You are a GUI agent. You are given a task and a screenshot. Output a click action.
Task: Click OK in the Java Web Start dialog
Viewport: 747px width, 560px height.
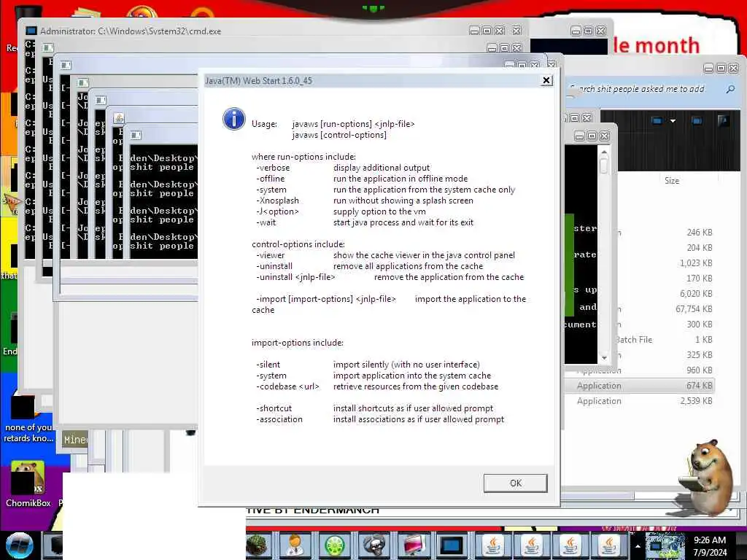point(515,483)
